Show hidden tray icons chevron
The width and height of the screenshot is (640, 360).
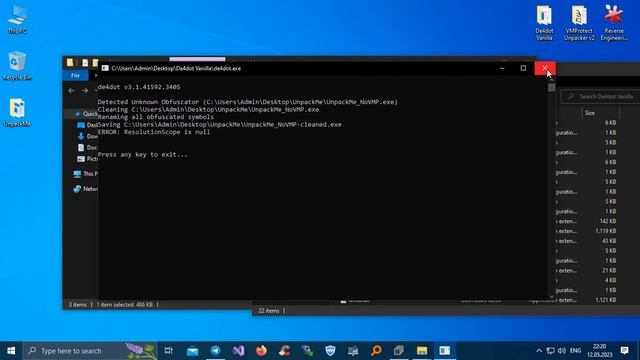pyautogui.click(x=539, y=351)
